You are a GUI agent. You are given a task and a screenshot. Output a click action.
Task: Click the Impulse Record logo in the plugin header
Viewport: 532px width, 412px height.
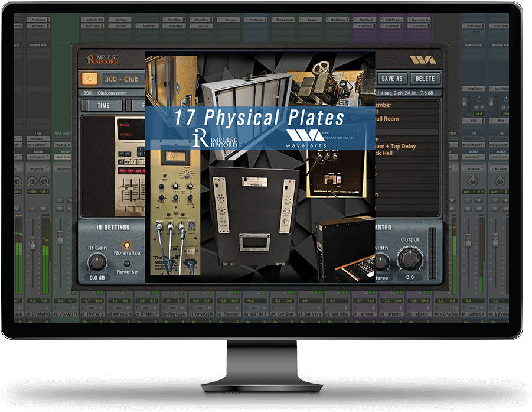(103, 59)
